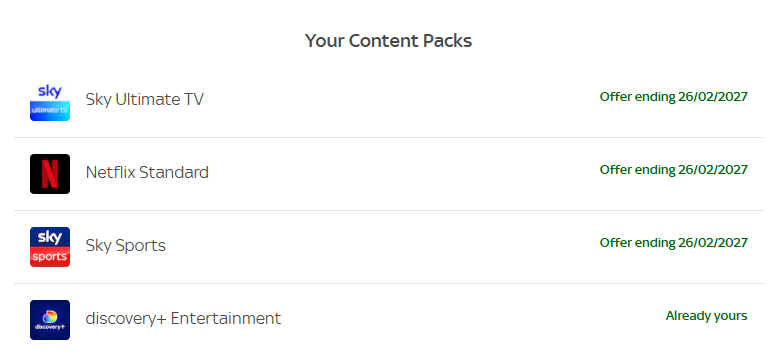Click the offer ending date for Sky Sports

coord(674,243)
